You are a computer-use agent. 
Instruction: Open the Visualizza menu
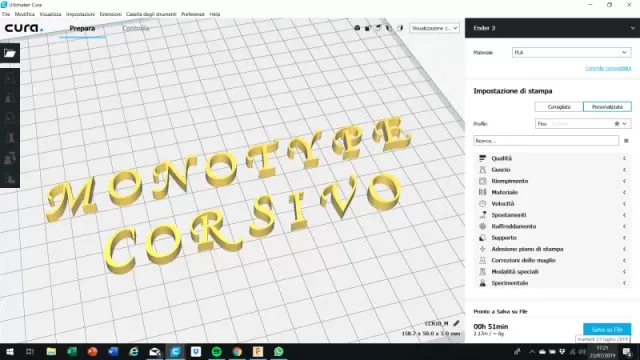point(50,14)
